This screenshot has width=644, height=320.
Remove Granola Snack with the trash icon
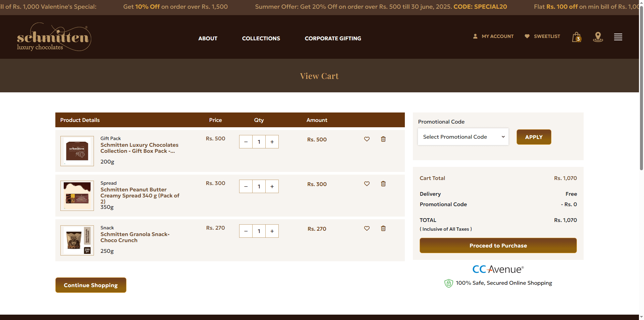pos(383,228)
